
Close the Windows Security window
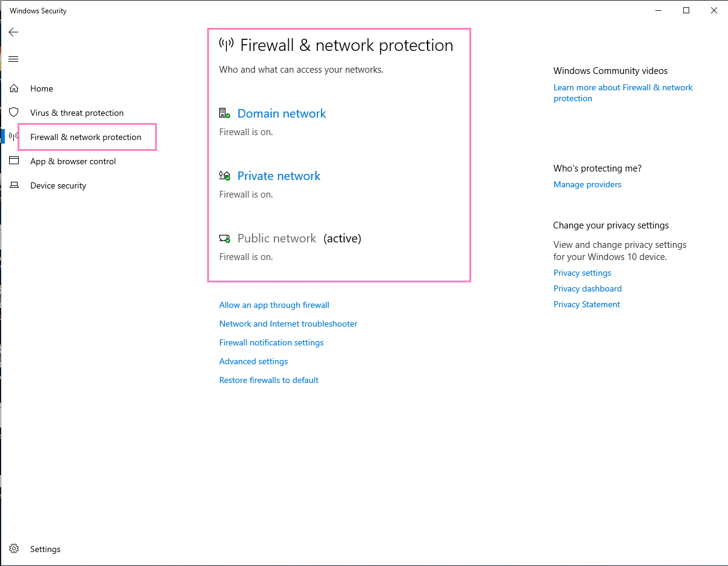coord(714,10)
